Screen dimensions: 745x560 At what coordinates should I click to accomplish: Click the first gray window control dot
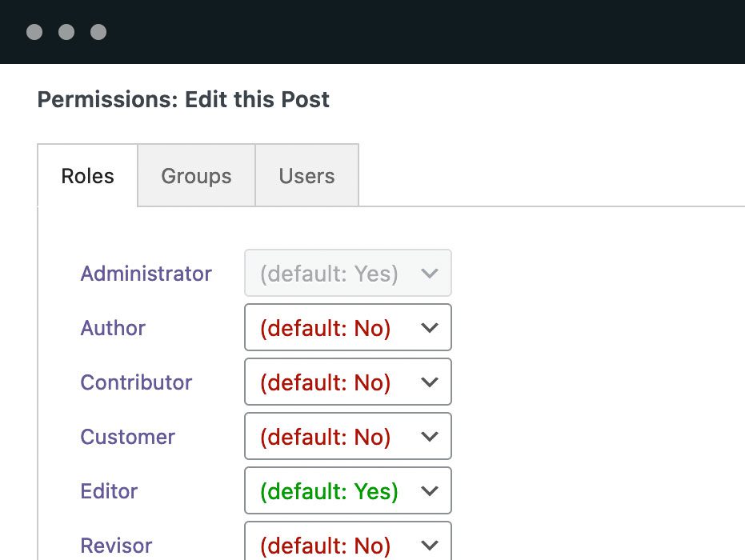[x=34, y=32]
